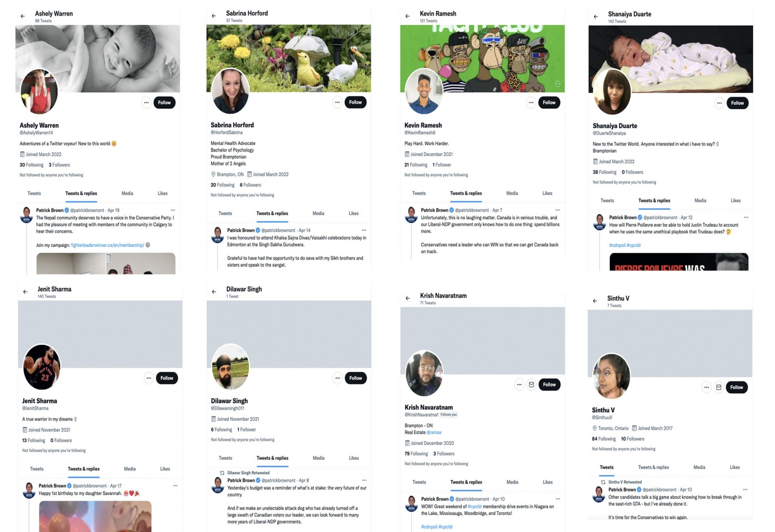
Task: Open more options on Jenit Sharma profile
Action: click(149, 378)
